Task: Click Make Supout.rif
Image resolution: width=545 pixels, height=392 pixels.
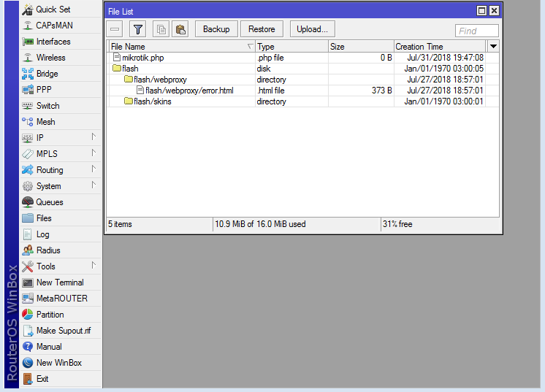Action: pyautogui.click(x=61, y=331)
